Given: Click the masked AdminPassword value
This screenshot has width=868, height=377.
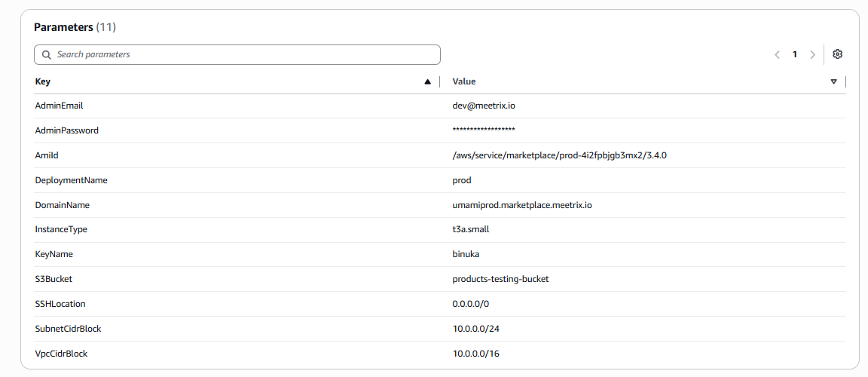Looking at the screenshot, I should click(x=484, y=130).
